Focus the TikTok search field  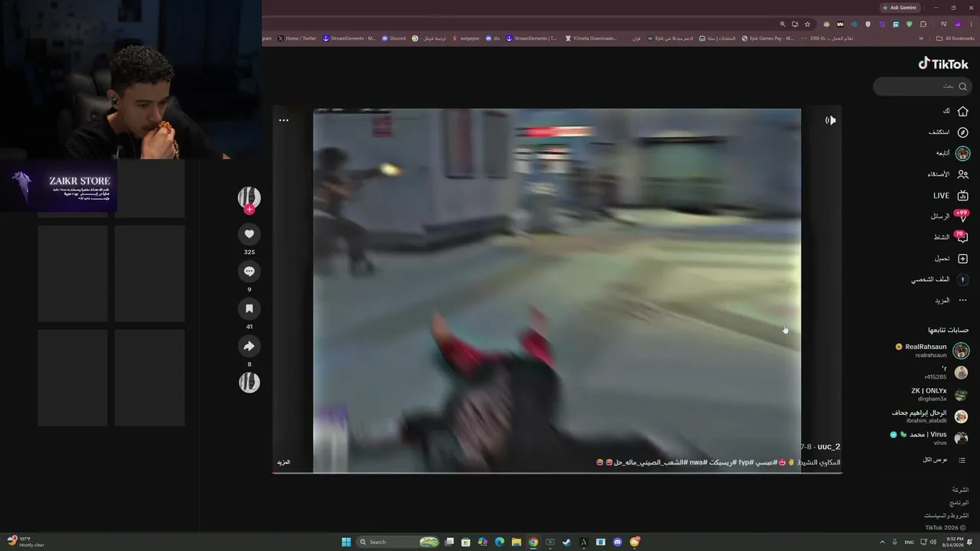922,86
